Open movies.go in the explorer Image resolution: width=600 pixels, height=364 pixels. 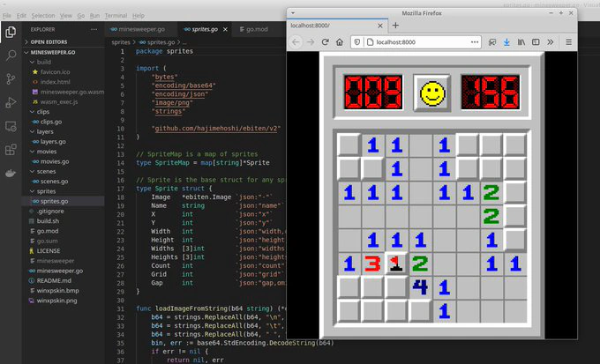(x=55, y=161)
